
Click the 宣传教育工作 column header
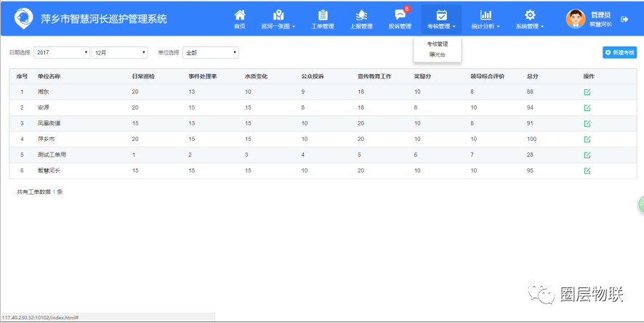pyautogui.click(x=374, y=76)
